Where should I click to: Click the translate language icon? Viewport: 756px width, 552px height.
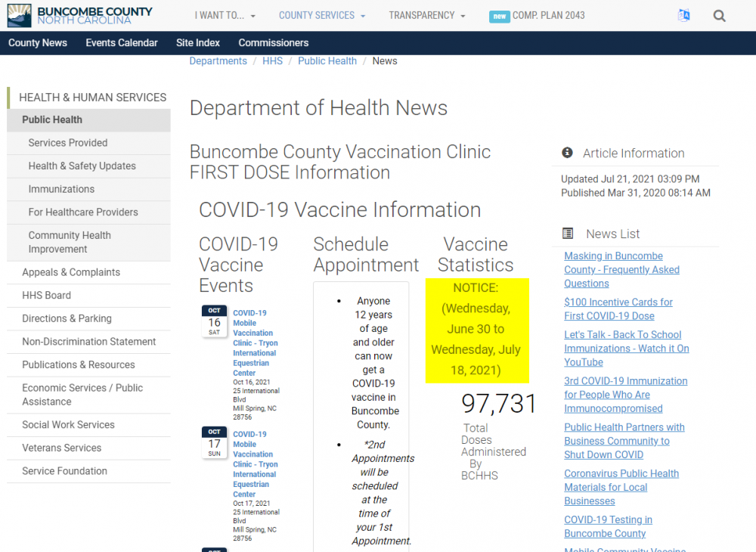coord(683,16)
